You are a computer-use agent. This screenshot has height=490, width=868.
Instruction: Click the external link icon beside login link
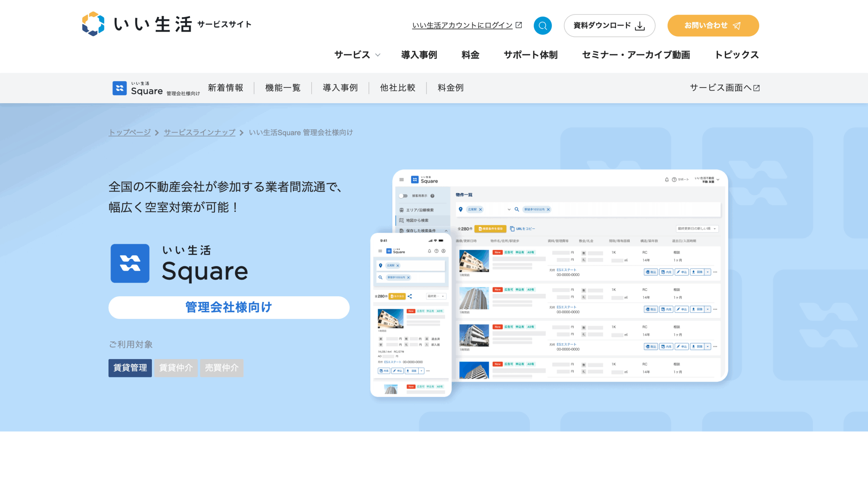point(519,25)
